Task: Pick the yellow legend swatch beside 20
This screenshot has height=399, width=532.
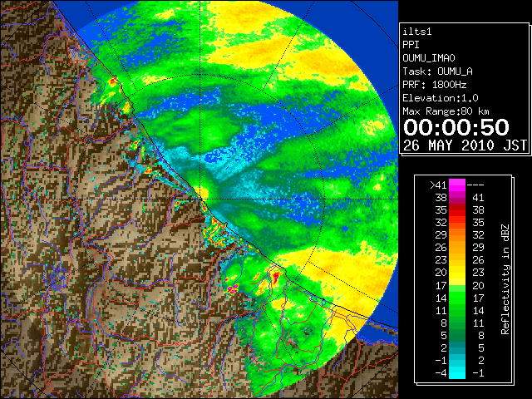Action: [x=457, y=273]
